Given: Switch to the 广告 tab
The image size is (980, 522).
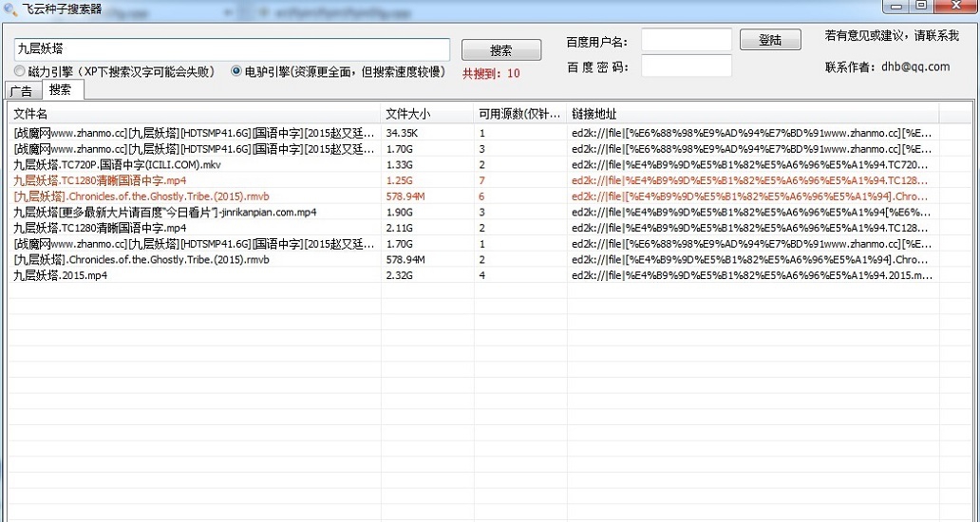Looking at the screenshot, I should click(21, 91).
